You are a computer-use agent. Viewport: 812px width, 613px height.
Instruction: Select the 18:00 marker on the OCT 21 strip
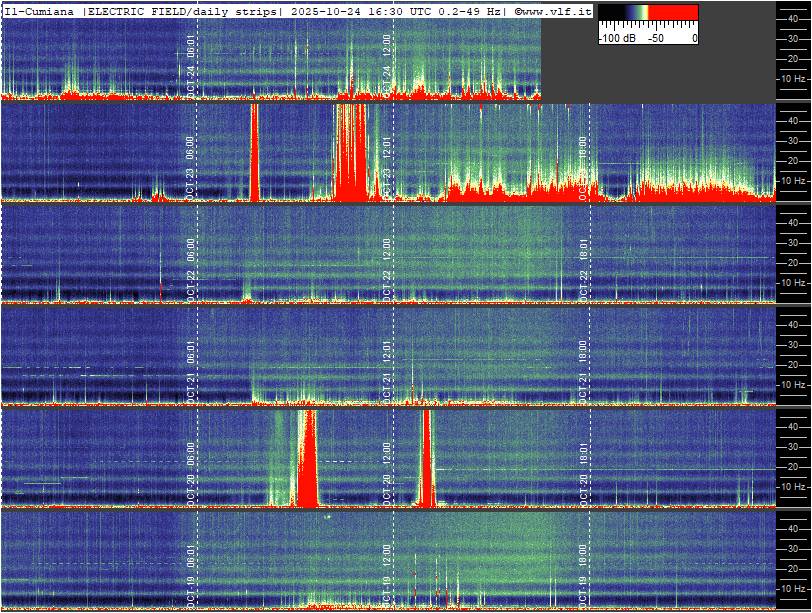point(583,350)
